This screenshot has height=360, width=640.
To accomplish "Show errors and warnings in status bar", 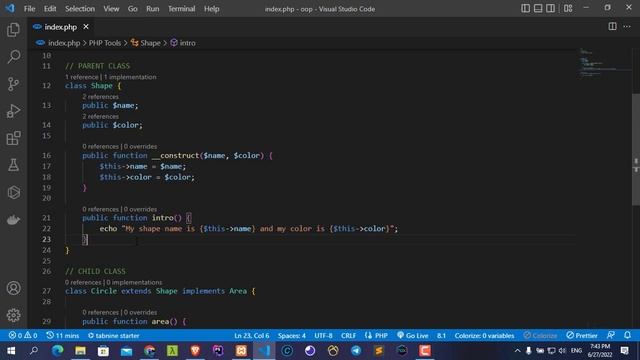I will point(23,336).
